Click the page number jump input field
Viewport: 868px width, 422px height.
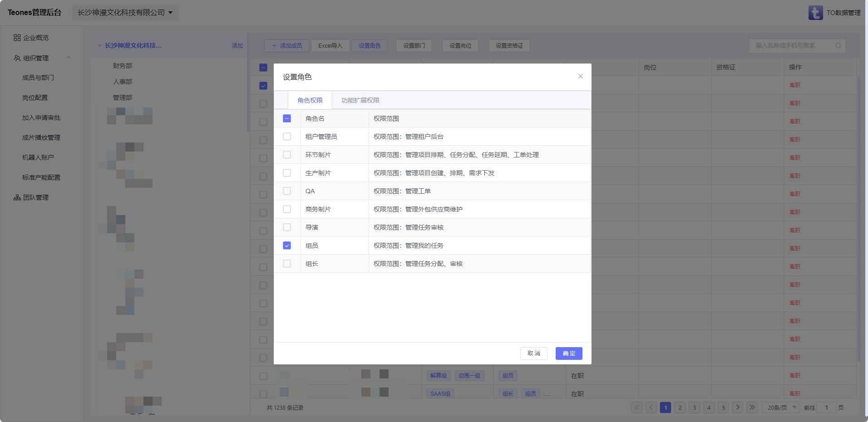pos(826,407)
